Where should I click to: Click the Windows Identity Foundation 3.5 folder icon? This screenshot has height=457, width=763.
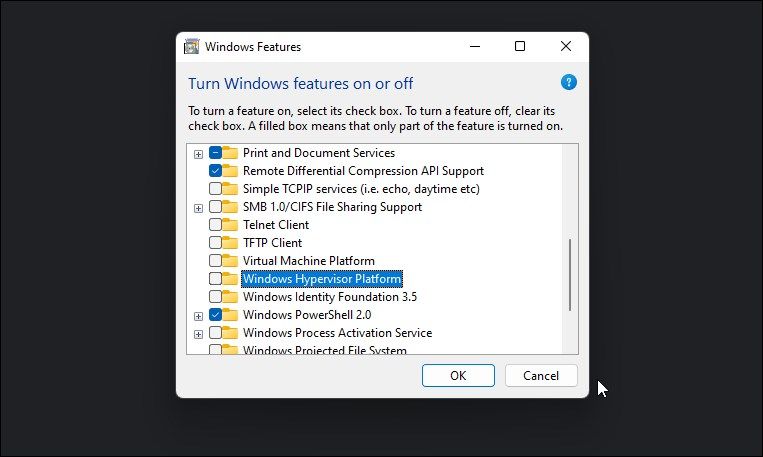(x=230, y=297)
